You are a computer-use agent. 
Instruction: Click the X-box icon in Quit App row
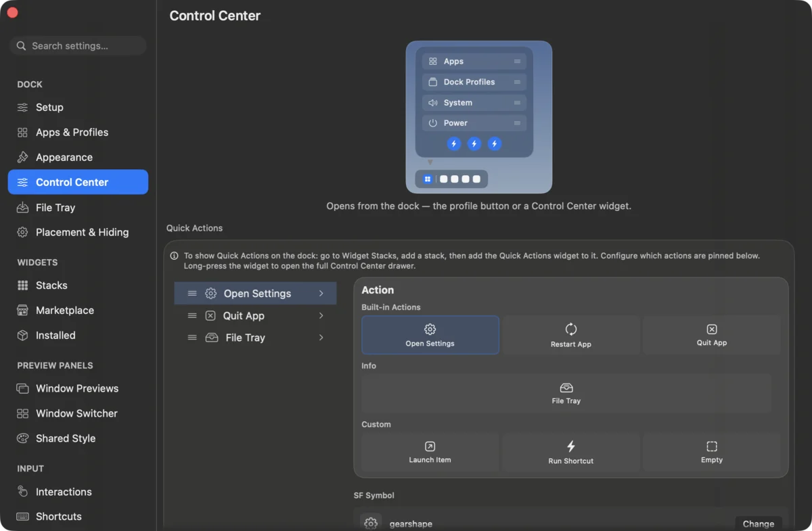pos(210,316)
